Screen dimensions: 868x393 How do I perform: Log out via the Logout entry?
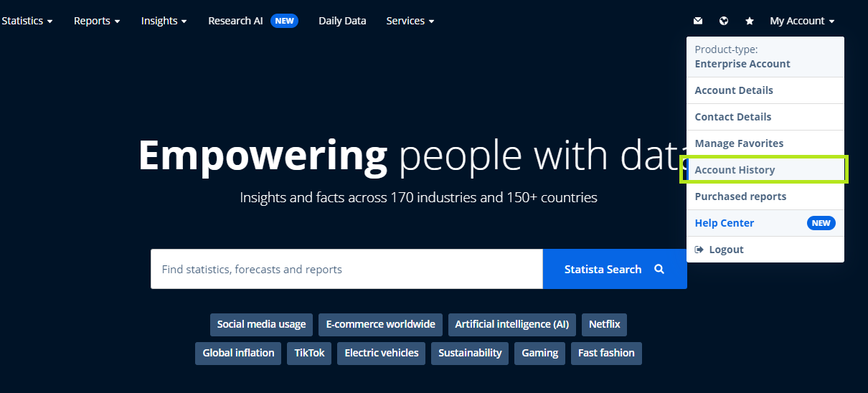pos(725,250)
